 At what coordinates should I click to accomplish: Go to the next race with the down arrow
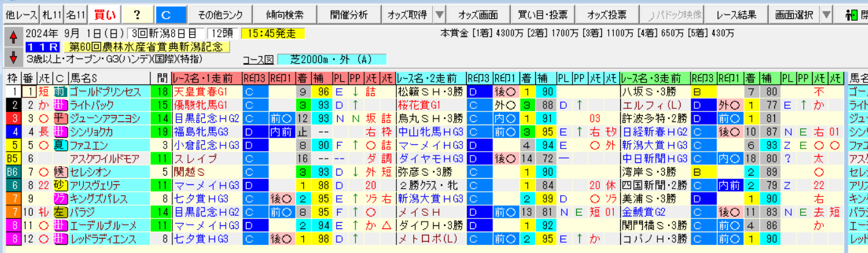click(13, 58)
